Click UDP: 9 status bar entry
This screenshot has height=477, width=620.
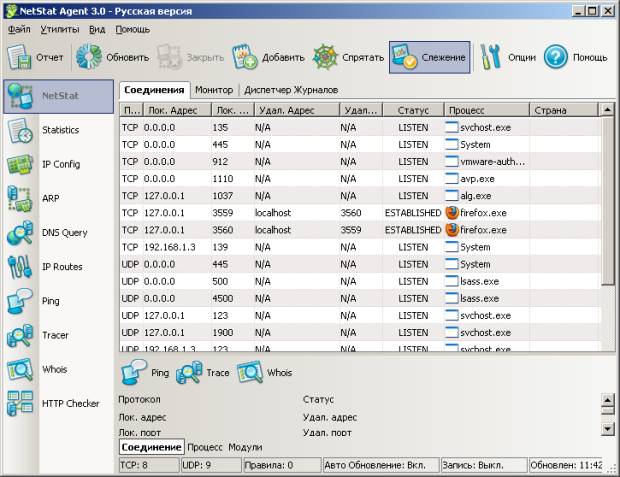211,465
